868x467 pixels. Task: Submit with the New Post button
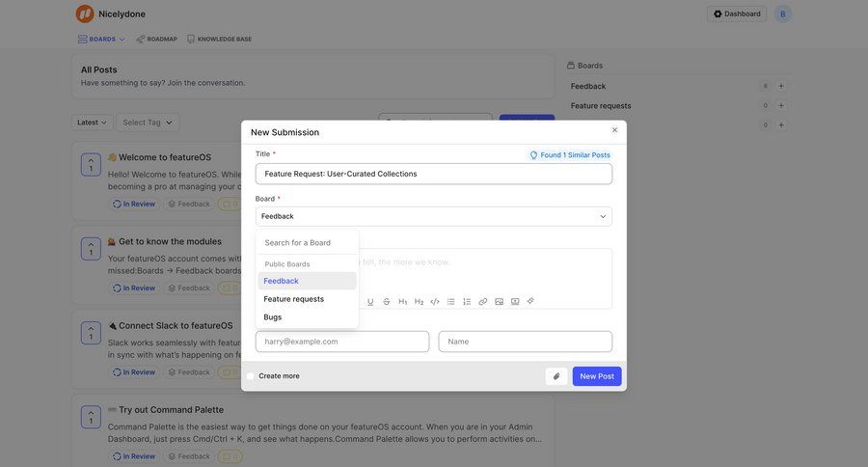tap(597, 376)
